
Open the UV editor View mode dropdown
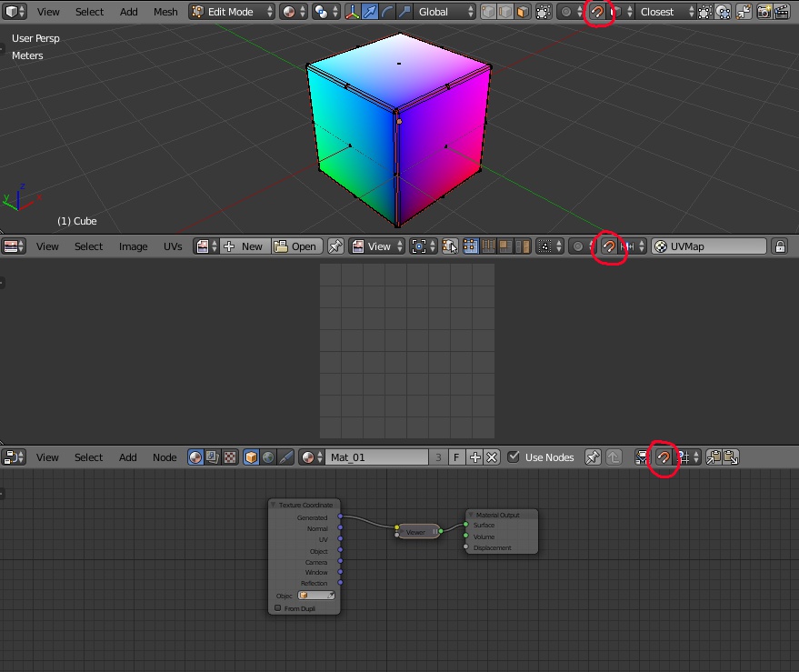[x=377, y=246]
